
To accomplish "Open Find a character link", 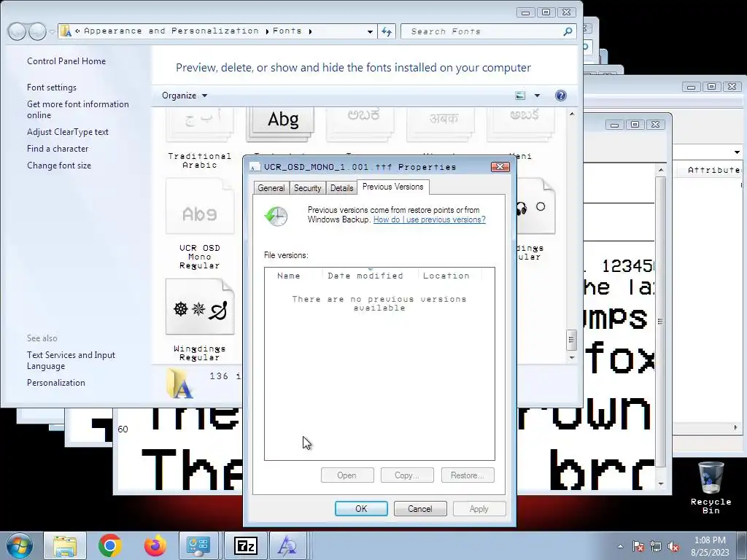I will coord(58,149).
